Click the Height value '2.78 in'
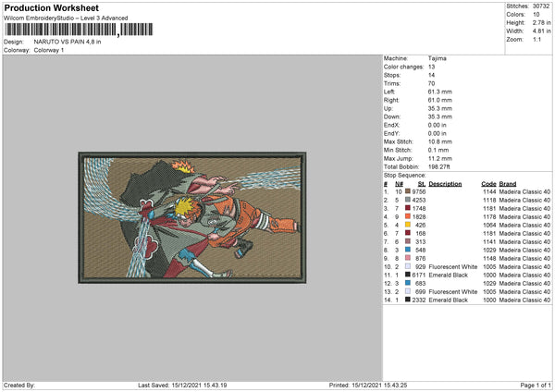This screenshot has height=392, width=555. point(541,22)
